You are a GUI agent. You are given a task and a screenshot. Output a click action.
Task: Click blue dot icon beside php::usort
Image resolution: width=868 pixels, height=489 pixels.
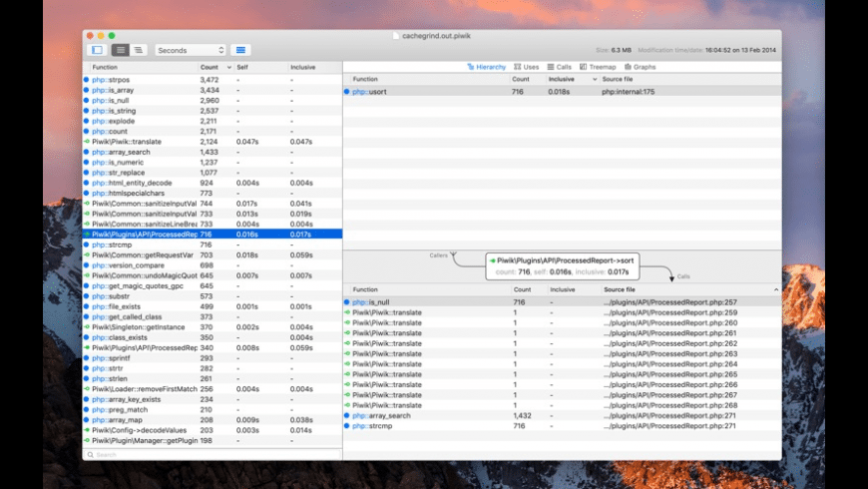[346, 92]
